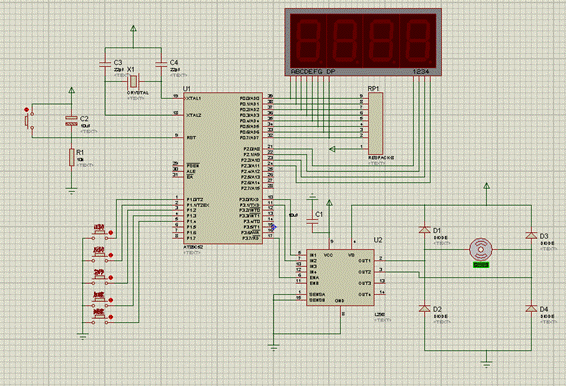The image size is (566, 386).
Task: Select diode D1 symbol
Action: tap(424, 230)
